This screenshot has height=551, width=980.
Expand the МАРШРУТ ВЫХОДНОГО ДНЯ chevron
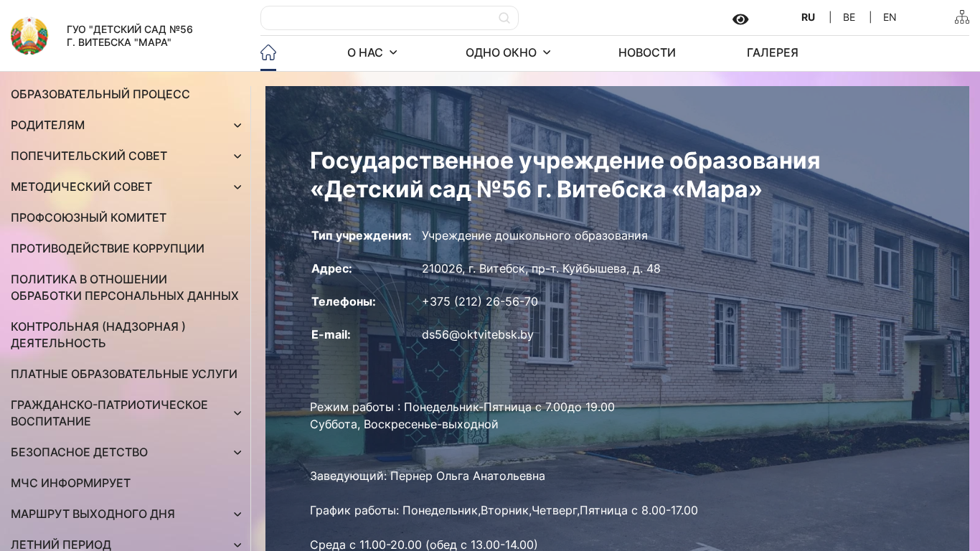point(237,514)
